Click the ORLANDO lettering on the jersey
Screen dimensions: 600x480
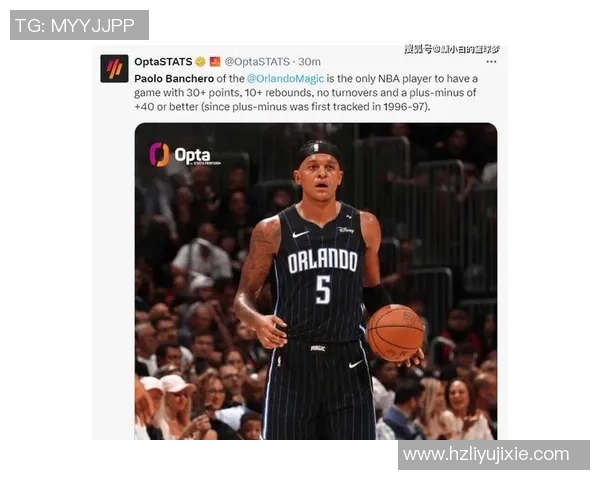(322, 261)
